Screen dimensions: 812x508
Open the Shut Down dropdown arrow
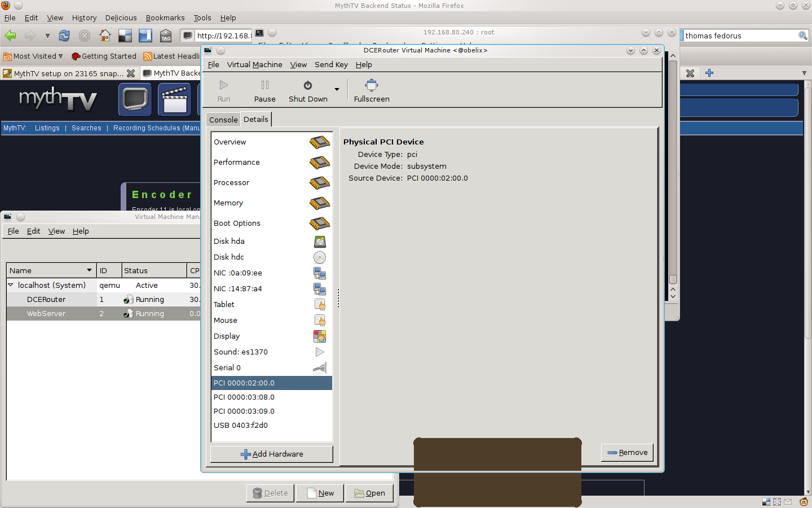pos(337,89)
